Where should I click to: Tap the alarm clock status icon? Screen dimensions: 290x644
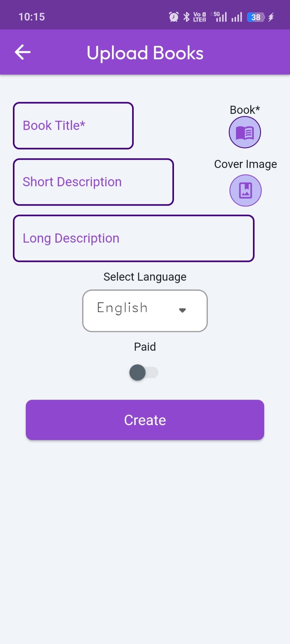pos(174,17)
